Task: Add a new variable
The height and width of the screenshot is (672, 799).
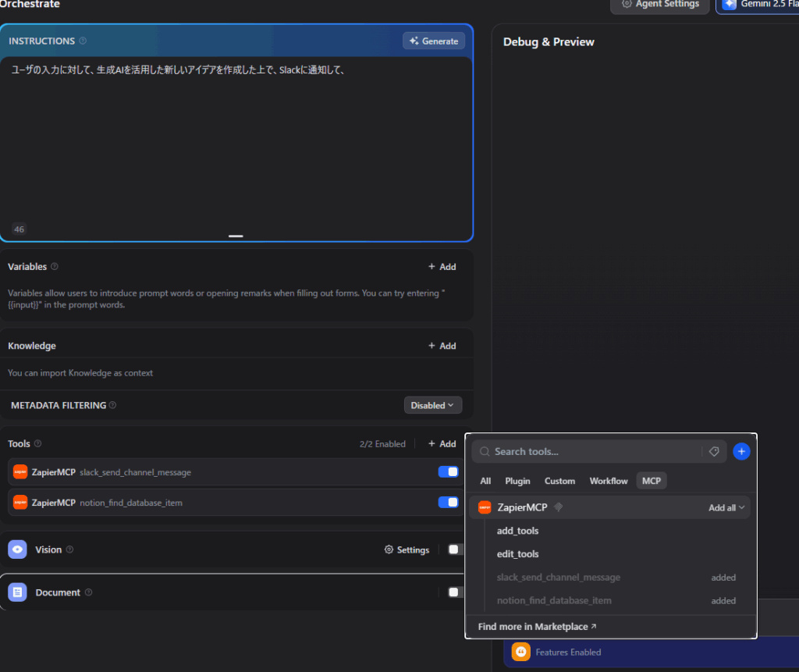Action: (442, 267)
